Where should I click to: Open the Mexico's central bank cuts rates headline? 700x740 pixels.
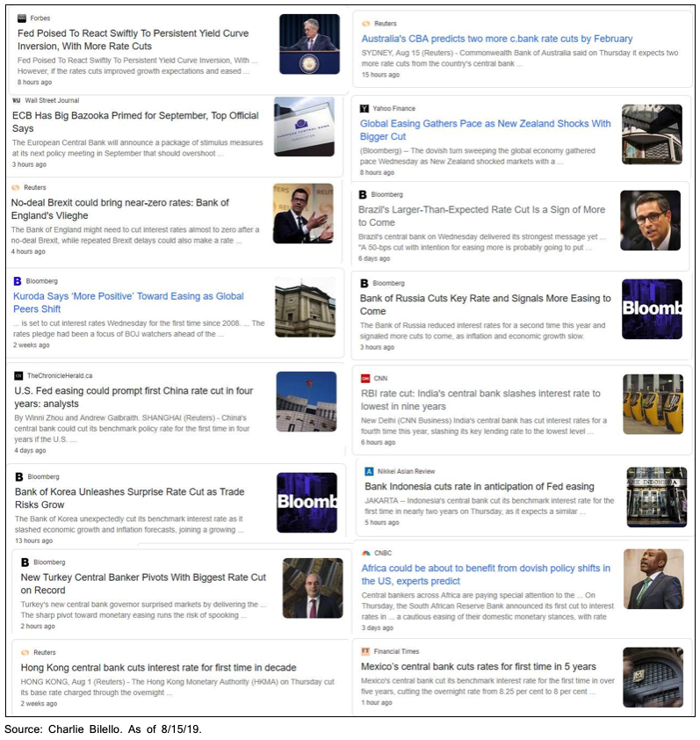(x=479, y=667)
